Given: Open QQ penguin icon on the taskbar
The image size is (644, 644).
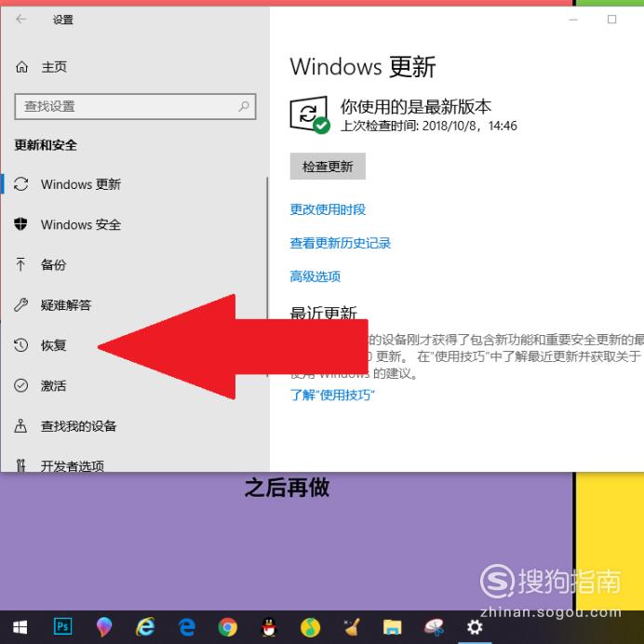Looking at the screenshot, I should coord(269,627).
